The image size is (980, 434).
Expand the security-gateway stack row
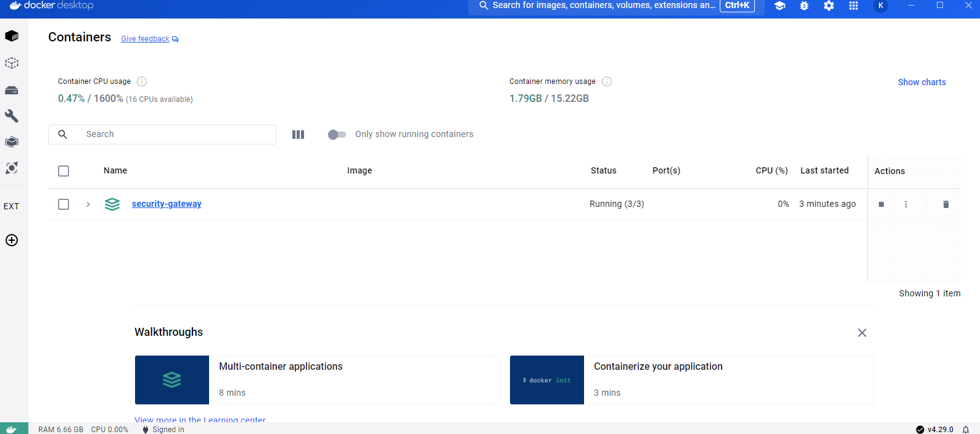[x=88, y=204]
